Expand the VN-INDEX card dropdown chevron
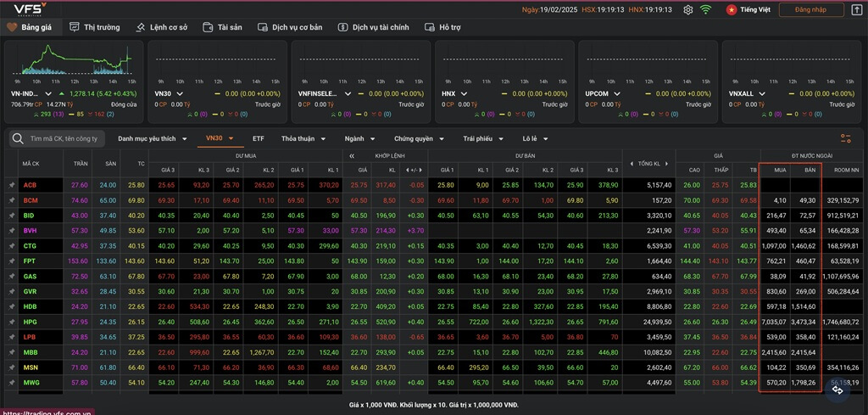Viewport: 868px width, 415px height. [48, 93]
